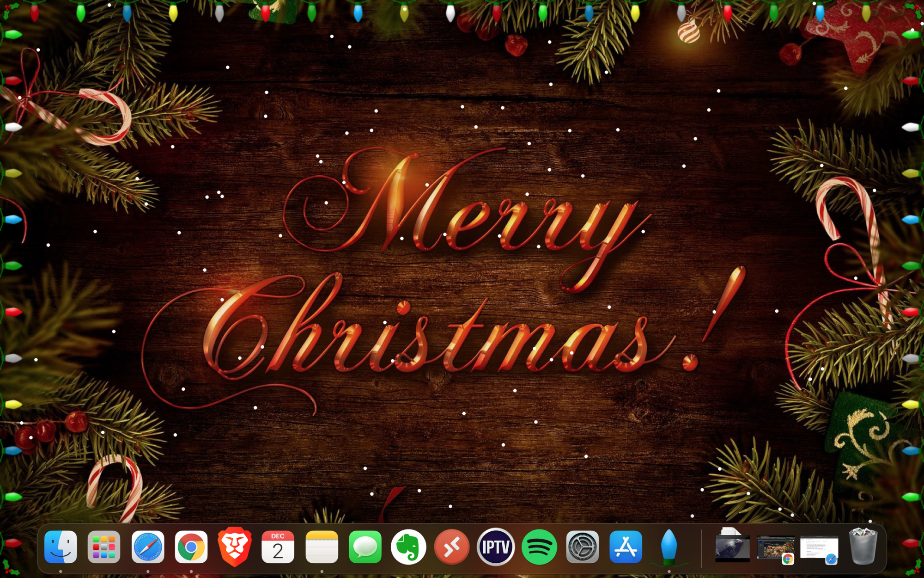Image resolution: width=924 pixels, height=578 pixels.
Task: Open the Trash in the dock
Action: (x=863, y=547)
